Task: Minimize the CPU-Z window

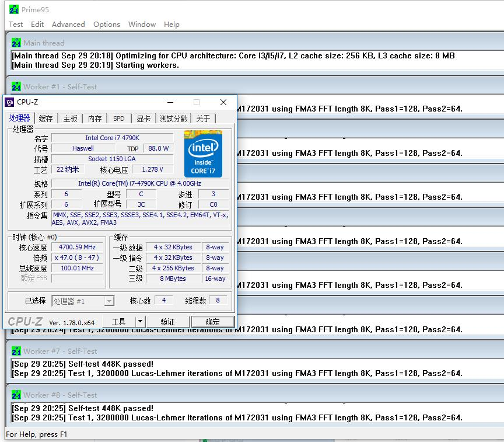Action: coord(170,102)
